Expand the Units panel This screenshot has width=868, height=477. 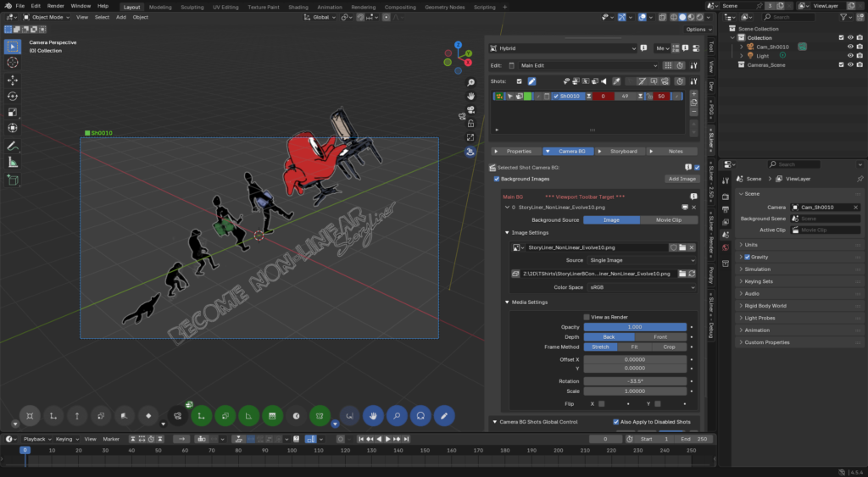pyautogui.click(x=753, y=245)
